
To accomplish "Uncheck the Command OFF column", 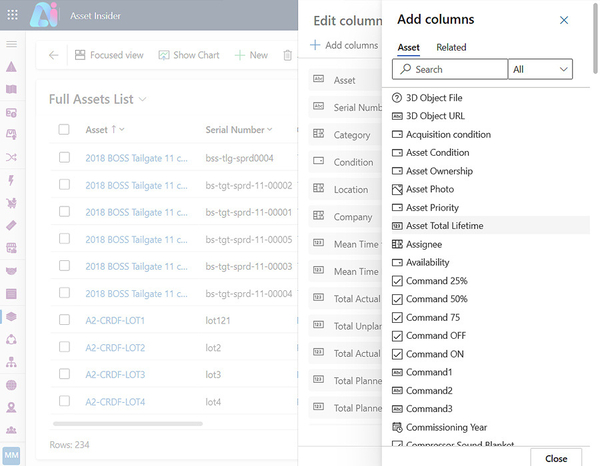I will (x=397, y=336).
